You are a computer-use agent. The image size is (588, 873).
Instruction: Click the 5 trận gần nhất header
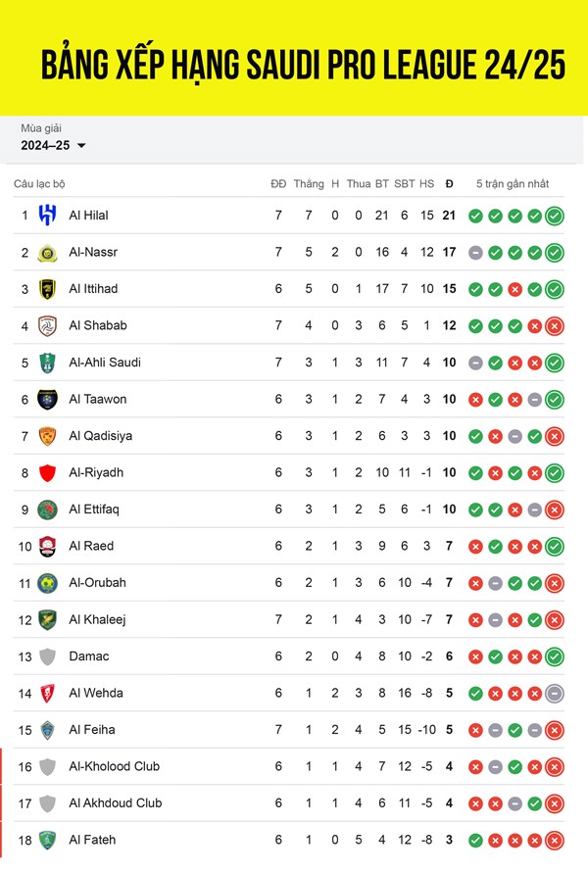pyautogui.click(x=513, y=184)
